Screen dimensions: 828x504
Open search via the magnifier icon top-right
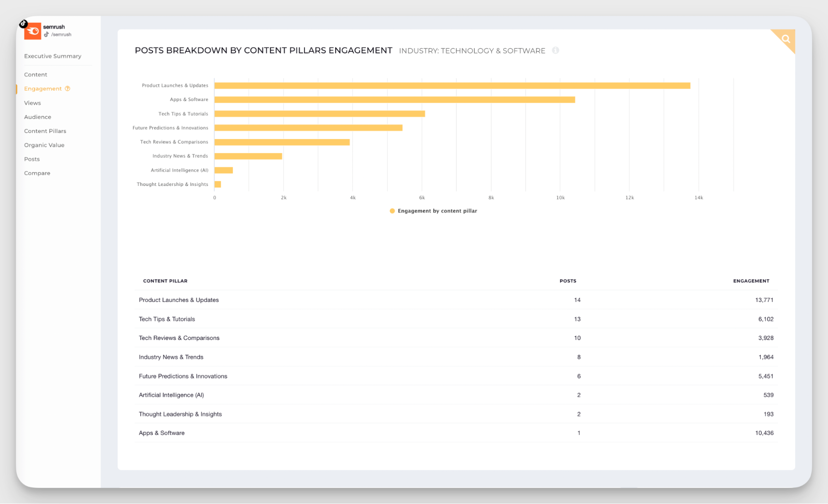[785, 39]
